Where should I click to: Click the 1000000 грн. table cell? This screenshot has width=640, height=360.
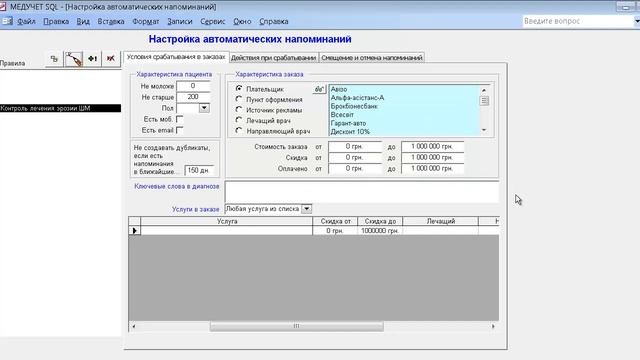point(380,231)
